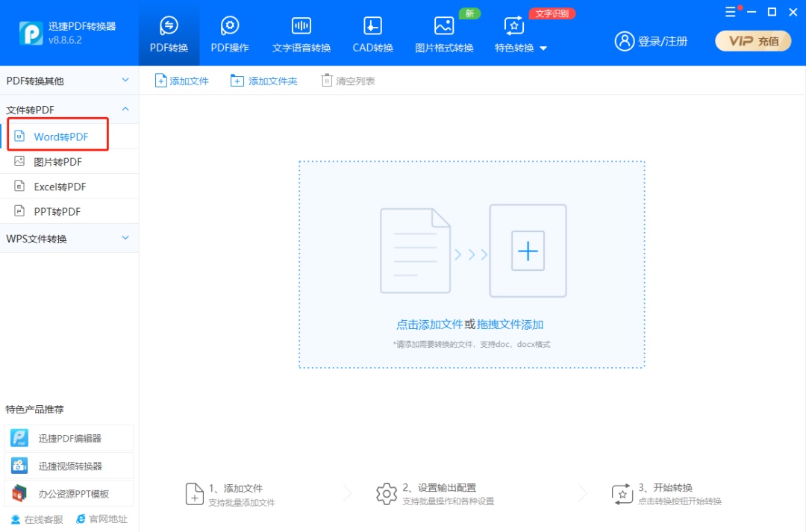
Task: Launch 迅捷PDF编辑器 from the recommended products
Action: coord(69,438)
